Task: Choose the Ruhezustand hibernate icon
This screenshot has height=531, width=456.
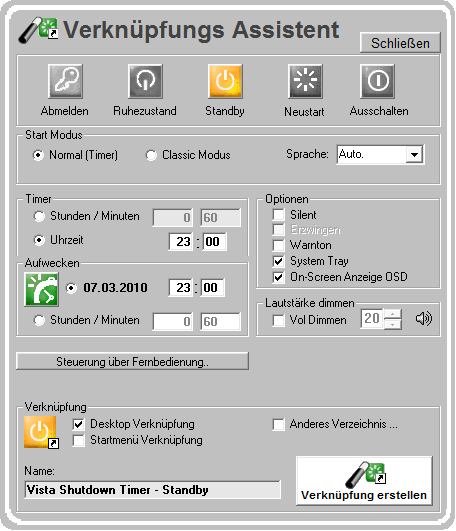Action: [145, 81]
